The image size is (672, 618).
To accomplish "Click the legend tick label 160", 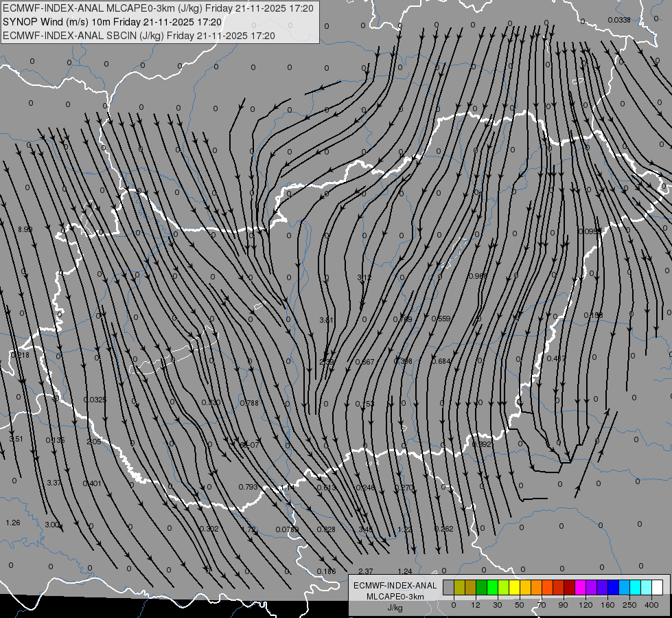I will [x=607, y=605].
